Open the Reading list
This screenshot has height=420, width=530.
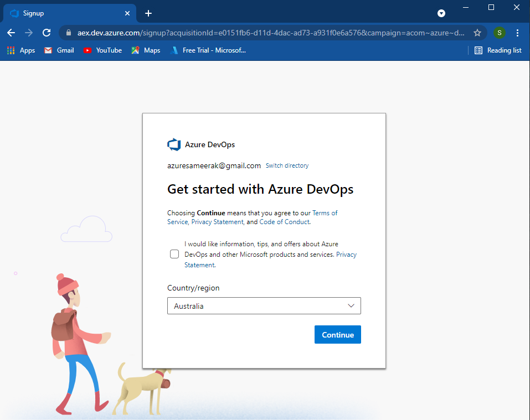coord(498,50)
